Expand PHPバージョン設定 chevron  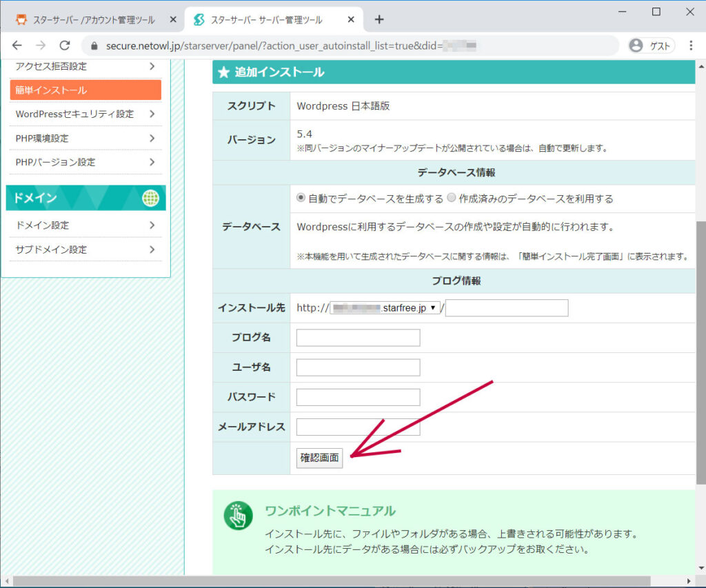tap(152, 162)
